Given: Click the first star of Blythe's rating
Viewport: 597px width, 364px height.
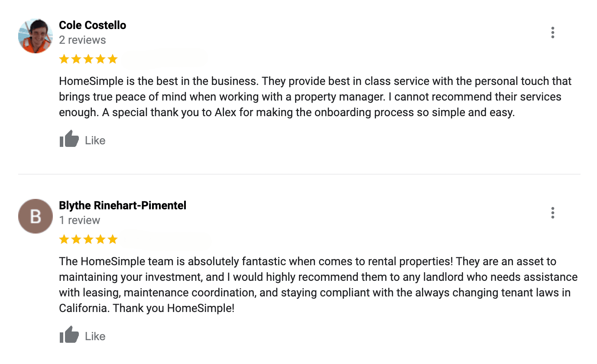Looking at the screenshot, I should point(64,239).
